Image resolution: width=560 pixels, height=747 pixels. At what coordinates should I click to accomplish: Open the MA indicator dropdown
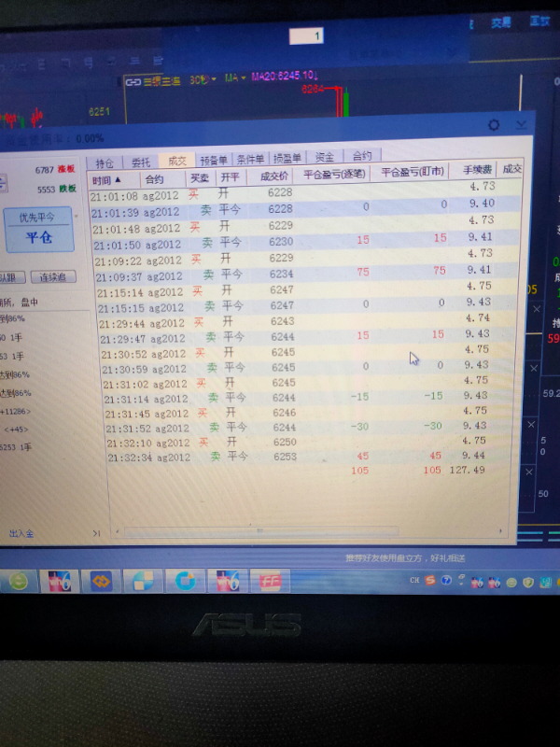[235, 78]
